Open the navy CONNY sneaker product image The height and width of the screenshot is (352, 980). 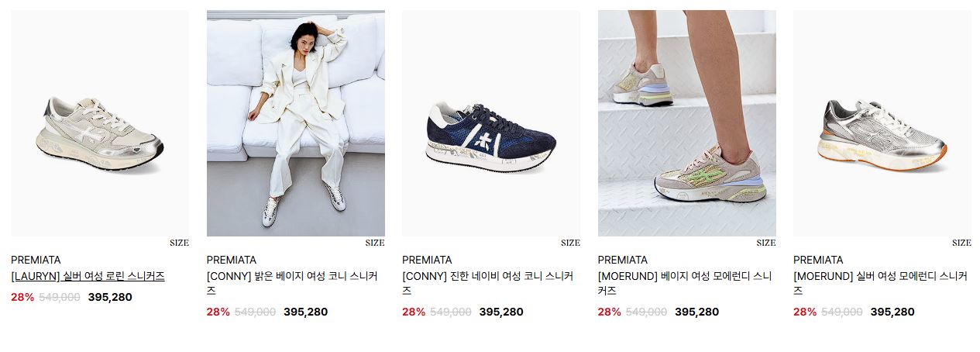coord(491,123)
